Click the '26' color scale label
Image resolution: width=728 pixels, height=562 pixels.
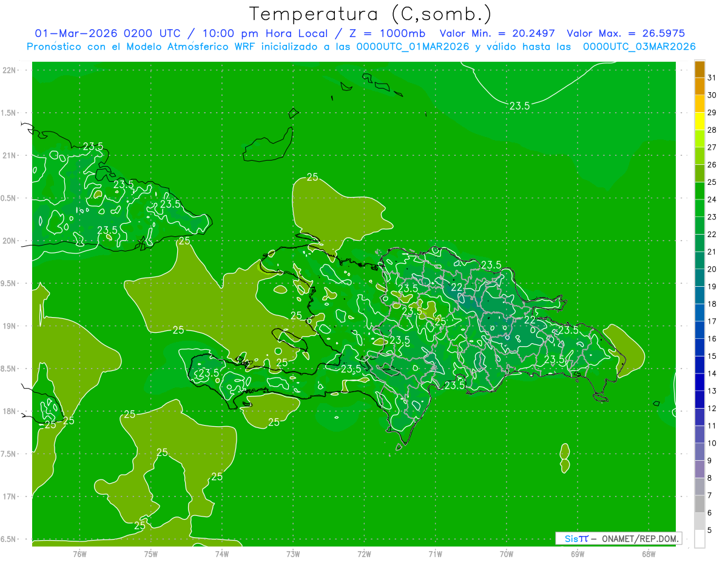[x=712, y=165]
